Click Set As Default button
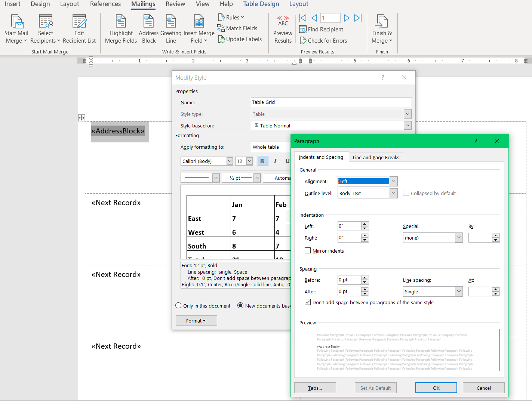Viewport: 532px width, 401px height. click(x=375, y=388)
